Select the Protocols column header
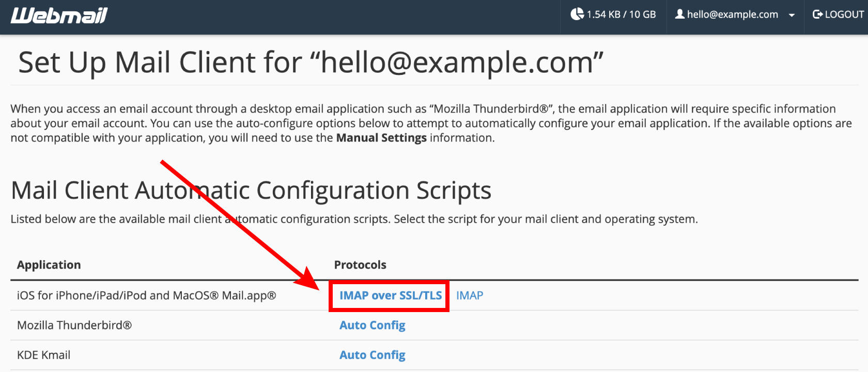This screenshot has width=868, height=372. (x=360, y=265)
